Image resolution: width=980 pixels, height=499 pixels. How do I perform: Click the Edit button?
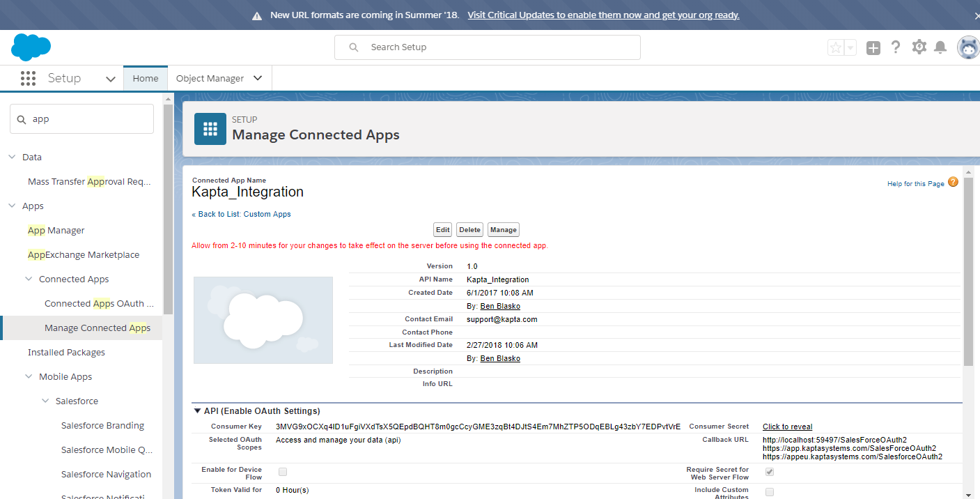tap(442, 230)
